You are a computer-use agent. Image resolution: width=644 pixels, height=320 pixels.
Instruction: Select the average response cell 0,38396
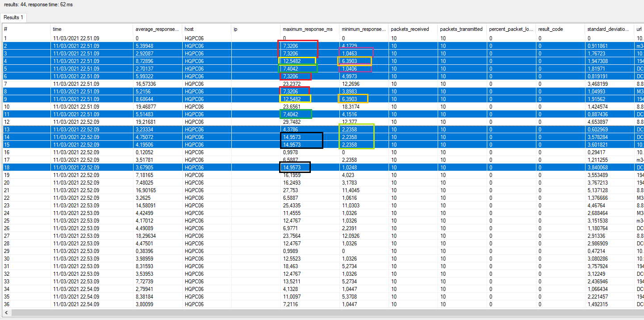click(x=158, y=251)
